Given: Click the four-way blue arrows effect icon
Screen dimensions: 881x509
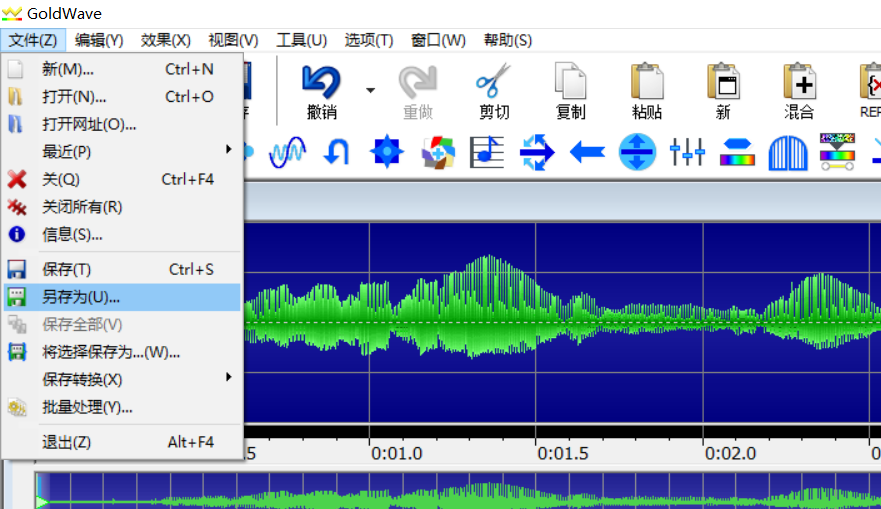Looking at the screenshot, I should [537, 152].
